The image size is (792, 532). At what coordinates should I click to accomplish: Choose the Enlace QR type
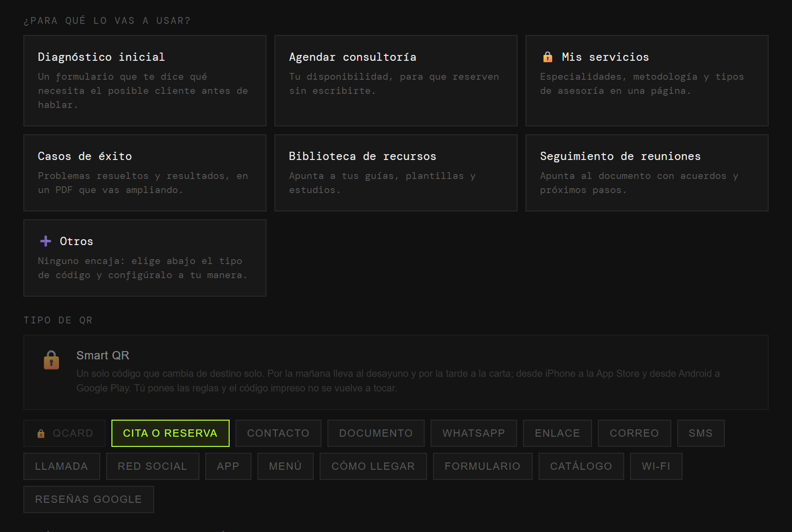coord(558,433)
